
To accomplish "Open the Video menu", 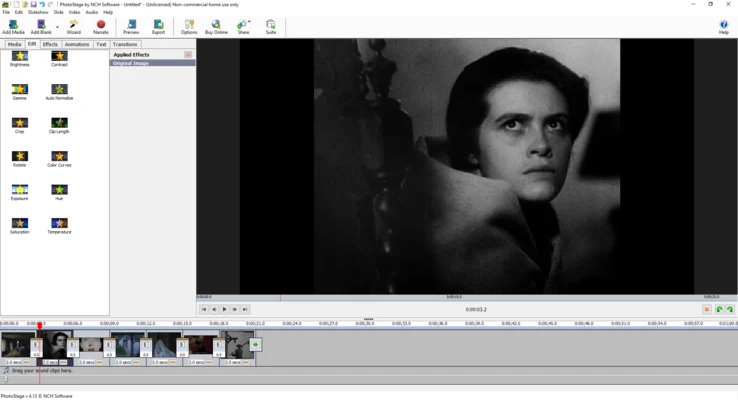I will pyautogui.click(x=74, y=12).
